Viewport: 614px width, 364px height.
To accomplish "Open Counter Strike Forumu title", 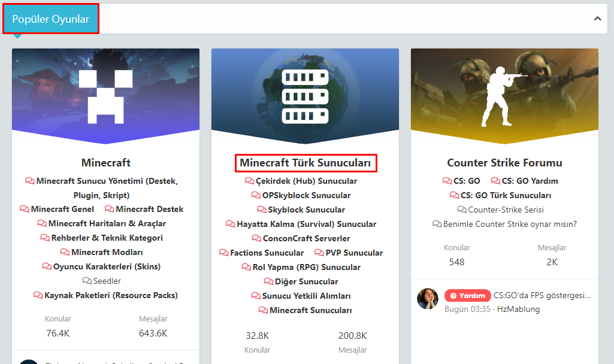I will tap(505, 163).
